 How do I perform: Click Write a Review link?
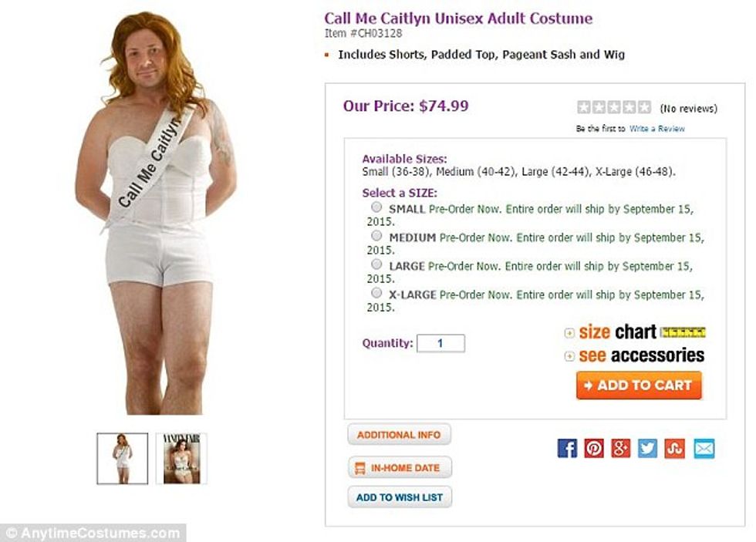(x=656, y=129)
